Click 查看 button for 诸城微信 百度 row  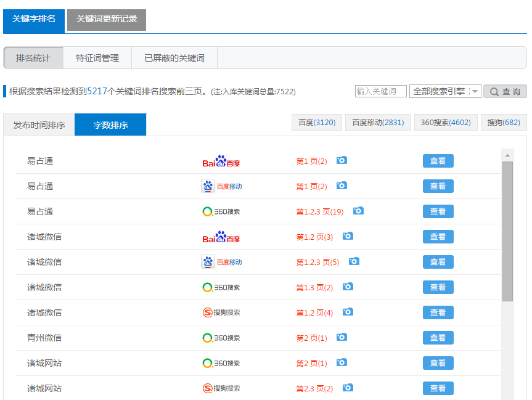438,237
